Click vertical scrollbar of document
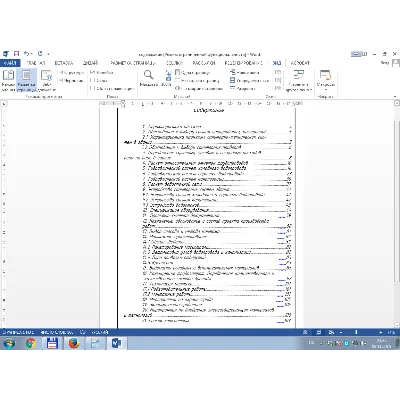 coord(397,200)
